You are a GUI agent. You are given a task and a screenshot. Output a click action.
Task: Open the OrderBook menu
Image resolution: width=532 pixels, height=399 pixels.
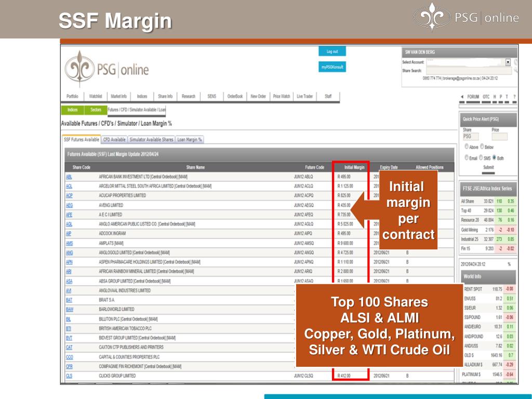click(x=235, y=96)
